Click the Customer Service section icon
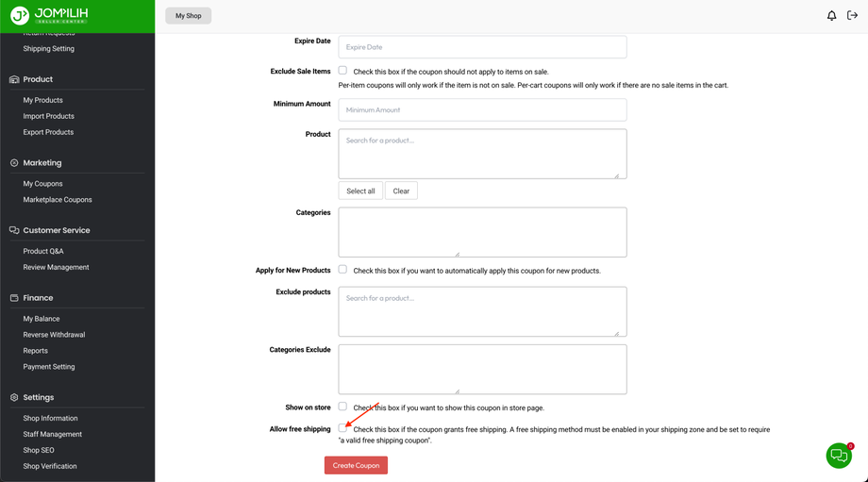This screenshot has height=482, width=868. click(14, 230)
